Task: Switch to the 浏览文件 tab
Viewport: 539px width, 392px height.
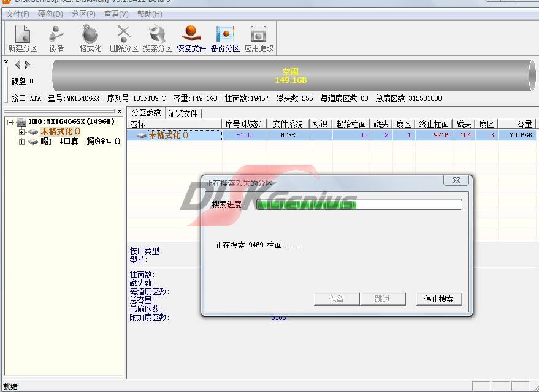Action: click(183, 113)
